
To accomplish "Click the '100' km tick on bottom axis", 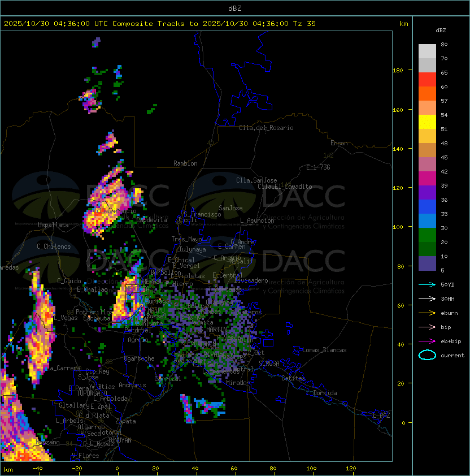I will tap(311, 469).
